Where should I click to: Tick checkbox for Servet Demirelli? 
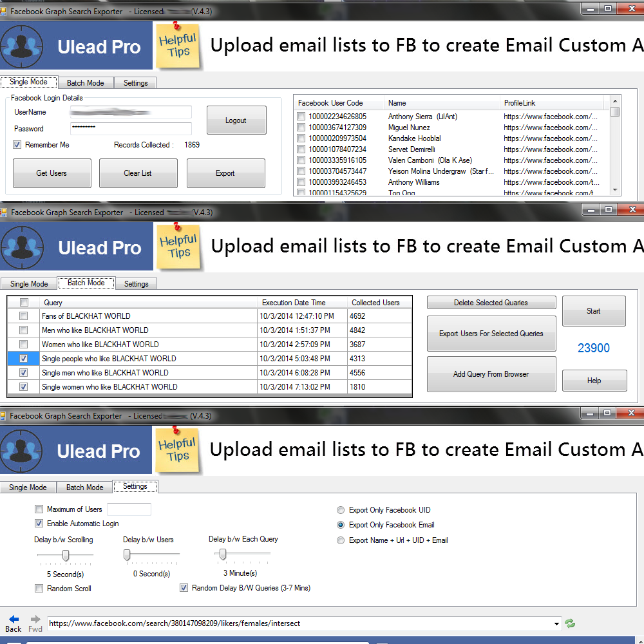tap(301, 149)
